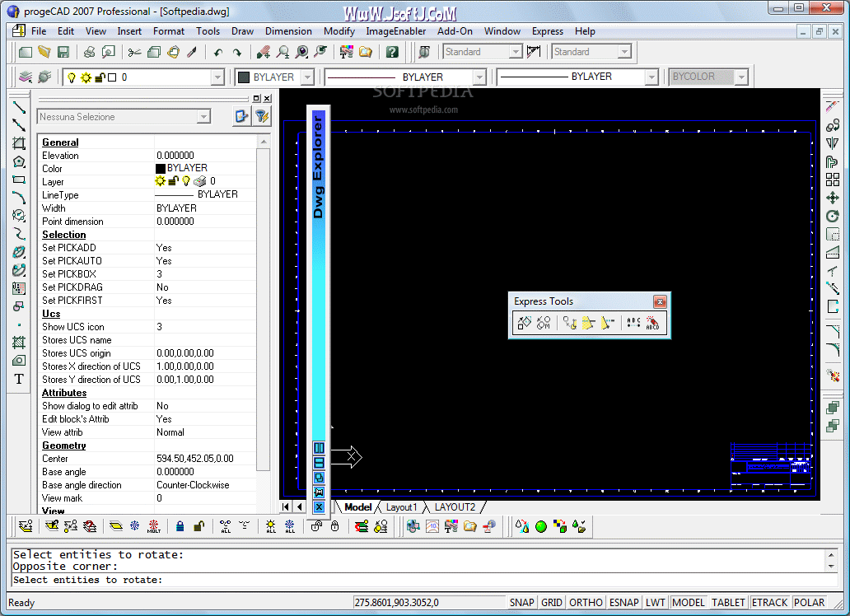Toggle SNAP mode in status bar

tap(521, 603)
